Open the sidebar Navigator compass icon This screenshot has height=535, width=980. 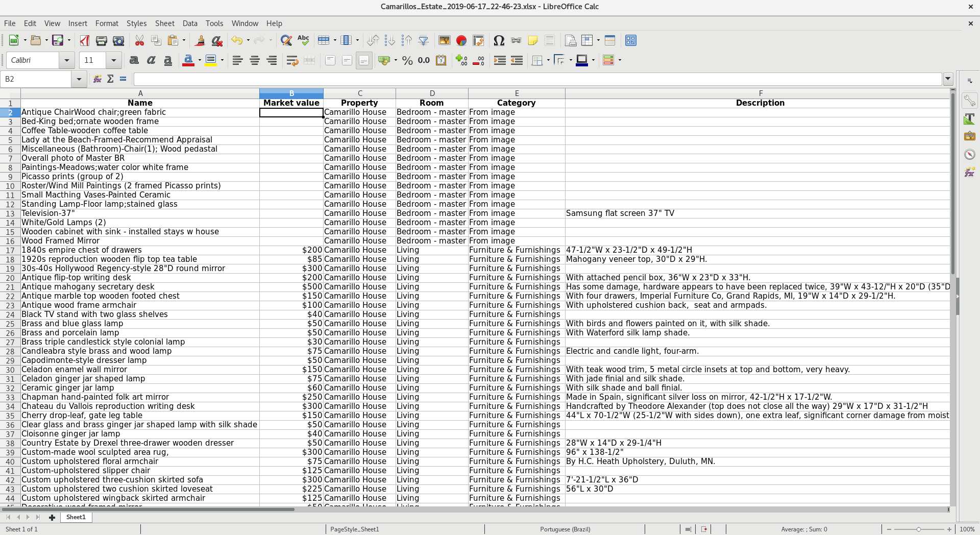click(969, 154)
